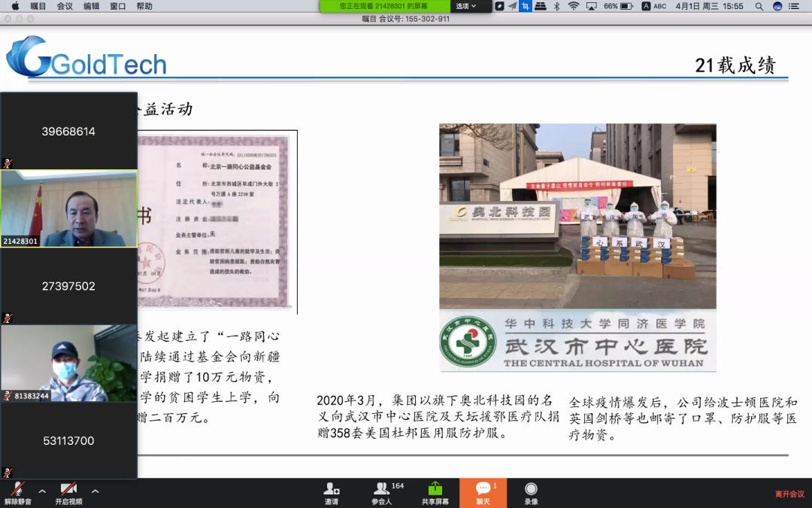Click muted mic icon on tile 27397502

[8, 318]
